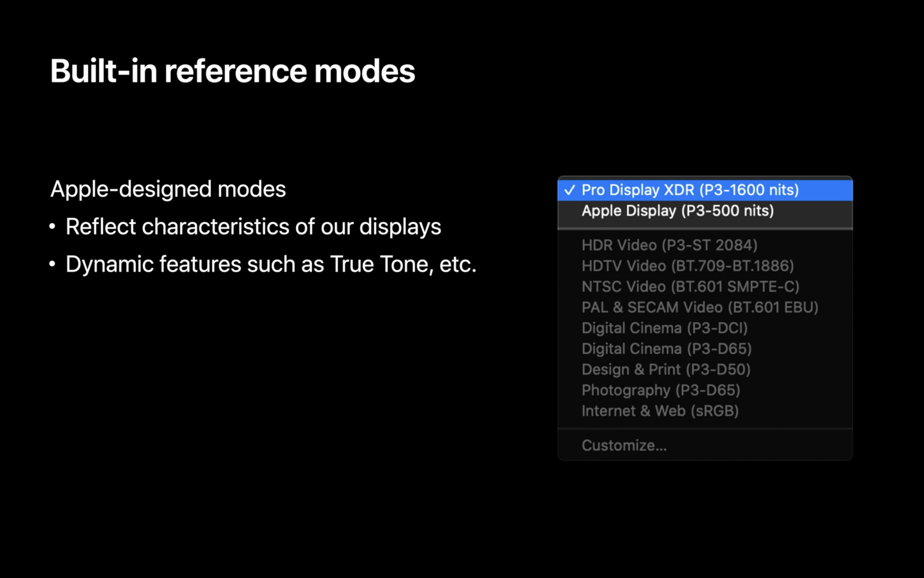Click the separator line above Customize
Screen dimensions: 924x578
coord(705,429)
